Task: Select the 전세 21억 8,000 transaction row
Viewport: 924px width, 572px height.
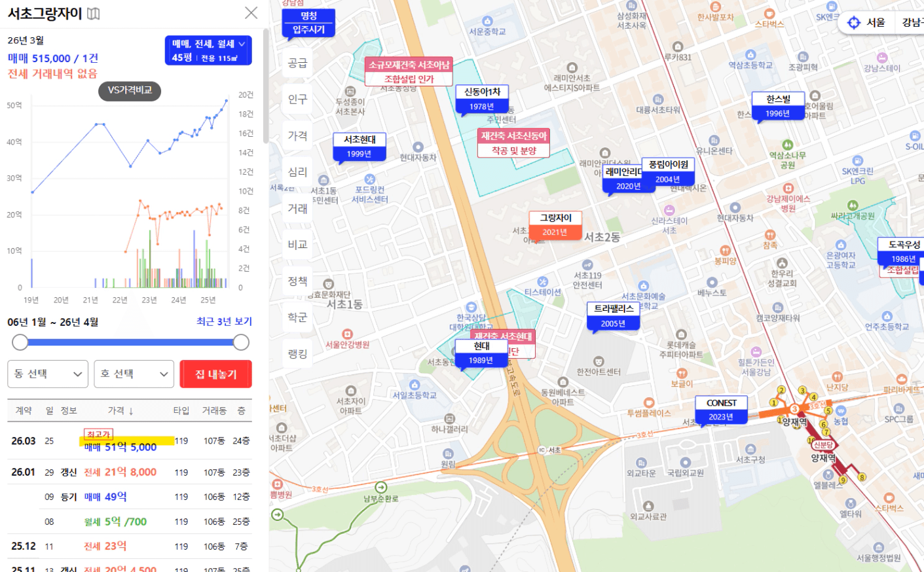Action: point(130,472)
